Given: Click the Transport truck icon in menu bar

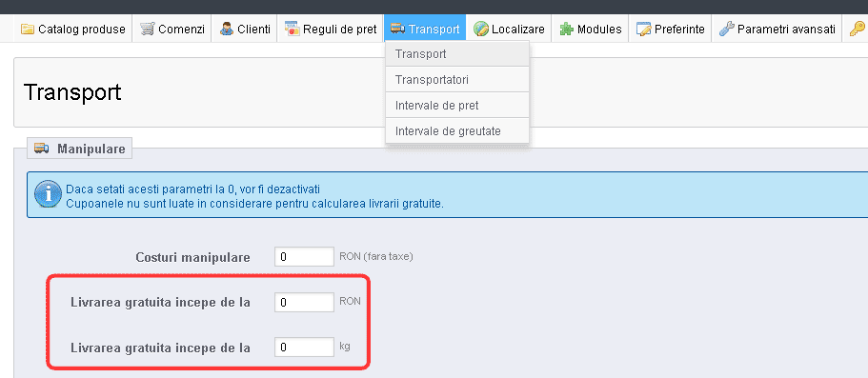Looking at the screenshot, I should 397,29.
